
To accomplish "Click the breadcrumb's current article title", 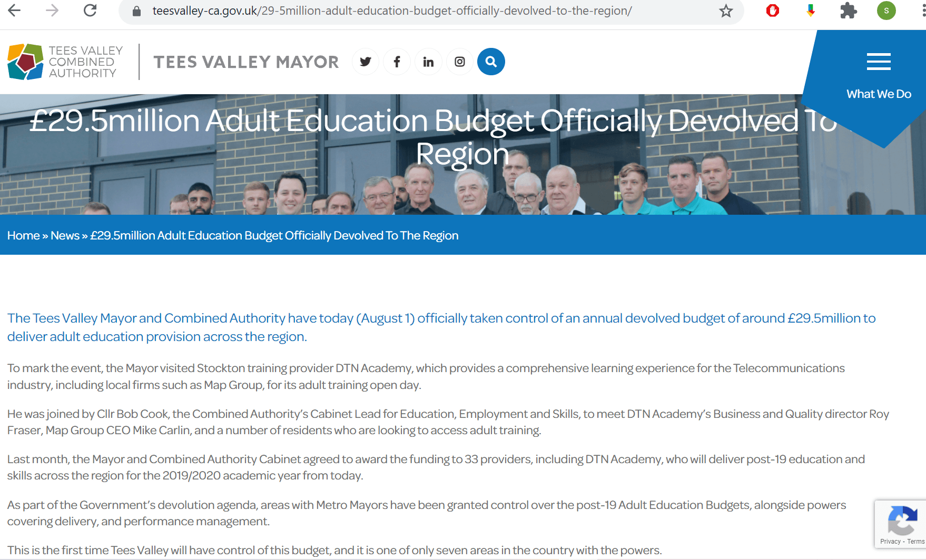I will (x=274, y=235).
